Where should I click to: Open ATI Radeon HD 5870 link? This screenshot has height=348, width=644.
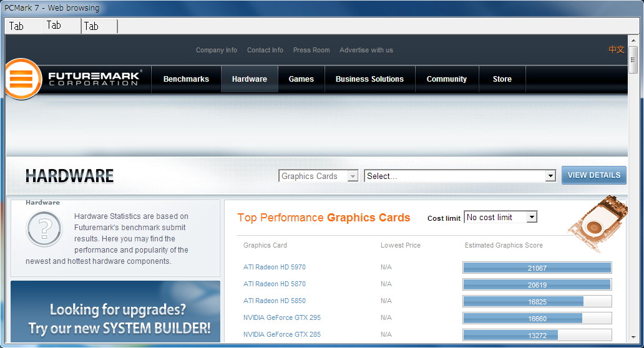tap(275, 284)
